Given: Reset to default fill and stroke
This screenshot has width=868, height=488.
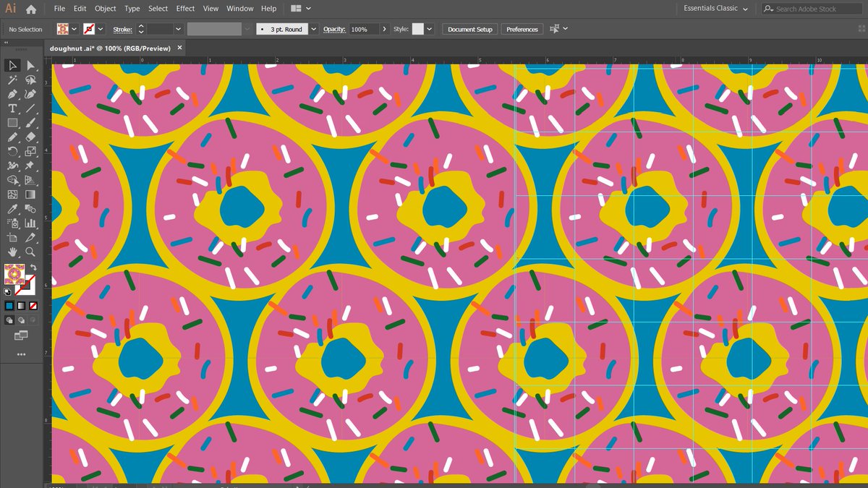Looking at the screenshot, I should click(8, 292).
